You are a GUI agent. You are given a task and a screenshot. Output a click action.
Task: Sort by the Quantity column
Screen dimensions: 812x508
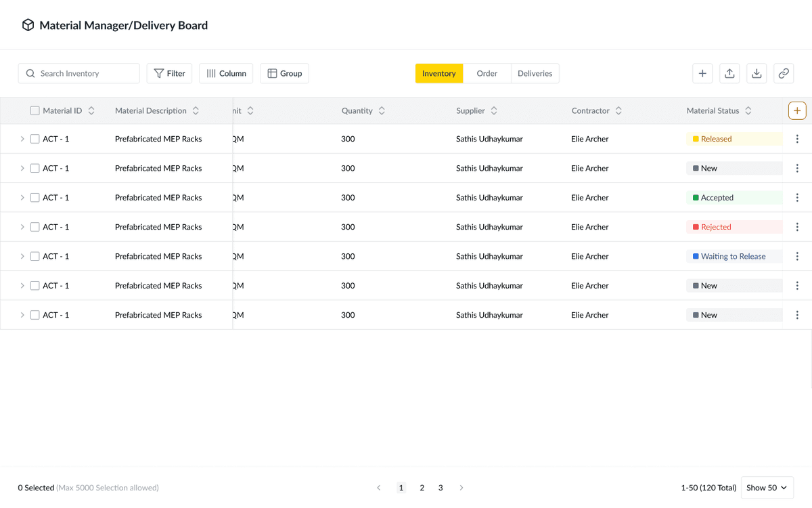coord(381,110)
